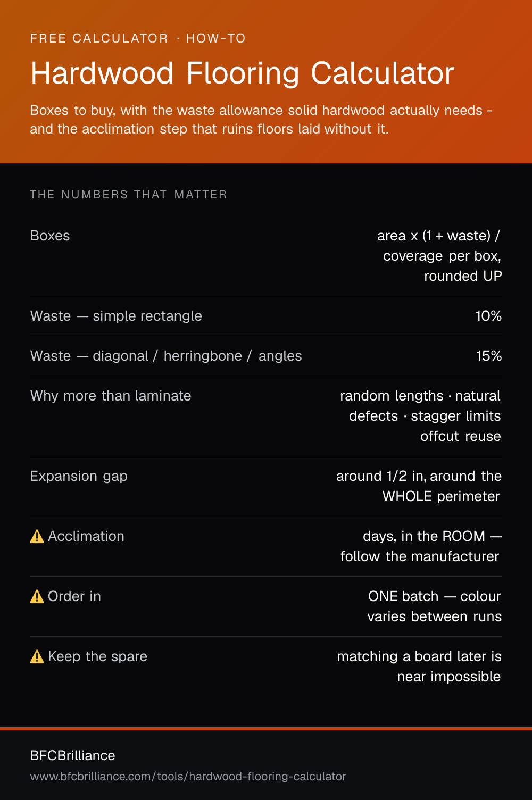Click the boxes formula text 'rounded UP'
Image resolution: width=532 pixels, height=800 pixels.
tap(463, 276)
